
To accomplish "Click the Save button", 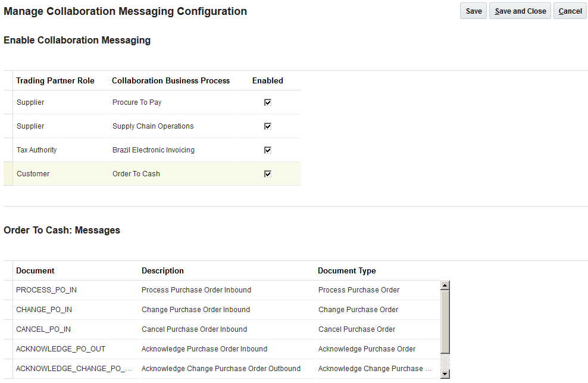I will click(x=474, y=11).
